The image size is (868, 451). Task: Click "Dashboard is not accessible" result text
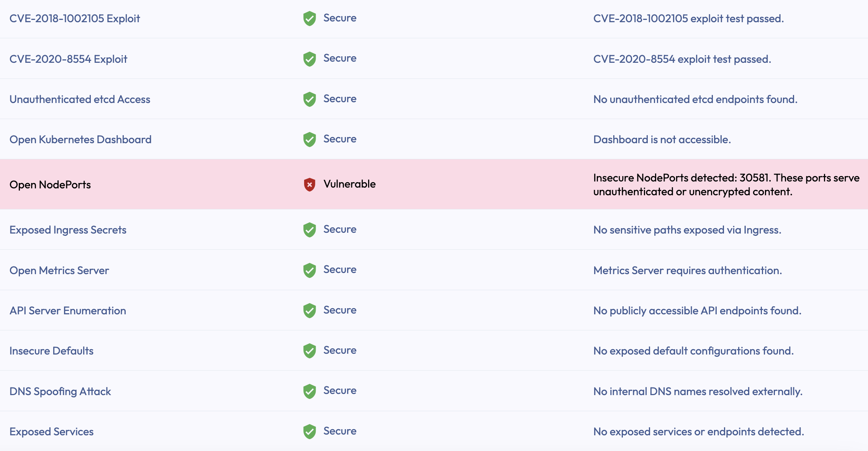662,139
